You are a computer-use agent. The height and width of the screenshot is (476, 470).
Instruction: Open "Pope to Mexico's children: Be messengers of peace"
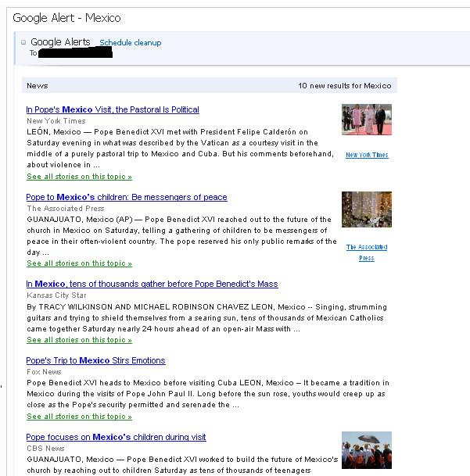click(x=127, y=197)
